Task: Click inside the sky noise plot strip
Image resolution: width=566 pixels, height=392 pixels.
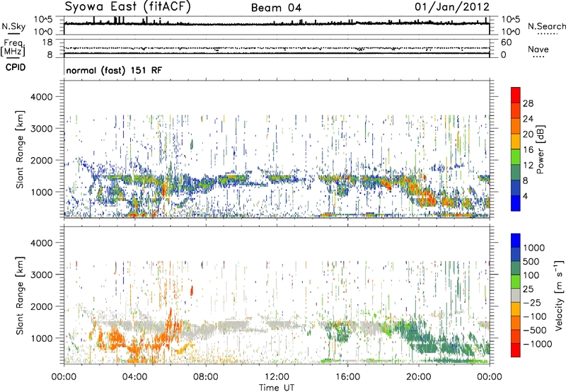Action: [x=277, y=25]
